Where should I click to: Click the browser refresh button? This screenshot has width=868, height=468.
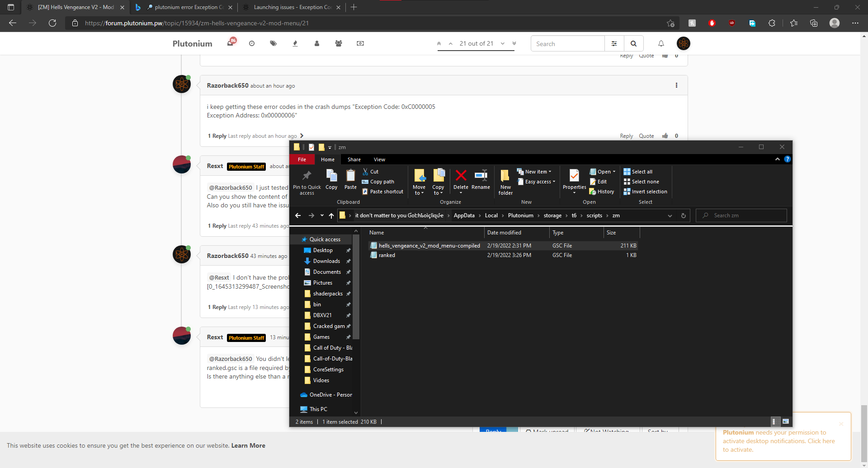52,23
